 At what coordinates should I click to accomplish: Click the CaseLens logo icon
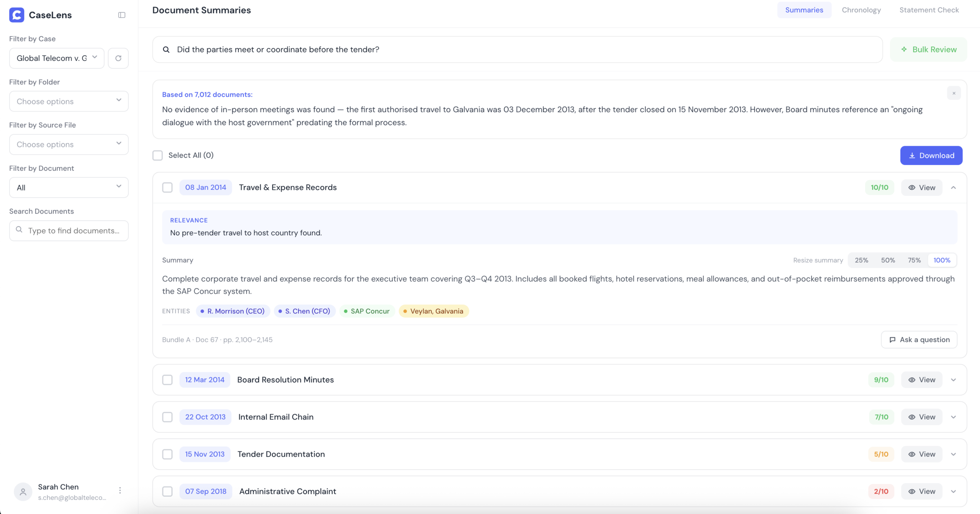pos(16,15)
